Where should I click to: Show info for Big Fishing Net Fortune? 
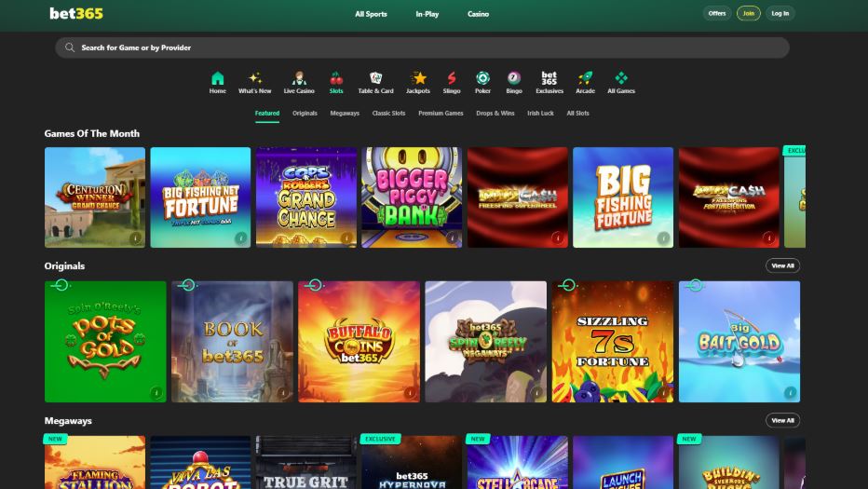tap(241, 238)
